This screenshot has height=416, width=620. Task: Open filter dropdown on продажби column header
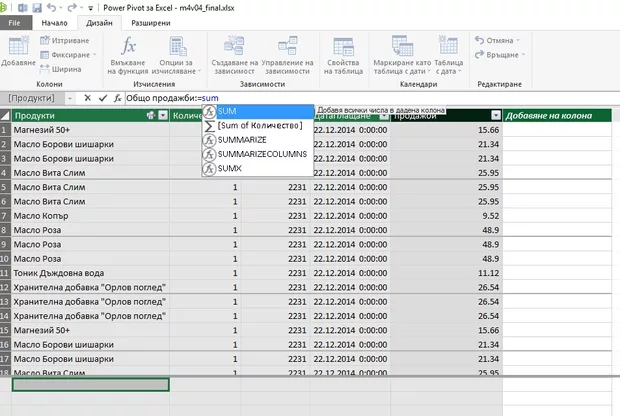click(x=497, y=116)
